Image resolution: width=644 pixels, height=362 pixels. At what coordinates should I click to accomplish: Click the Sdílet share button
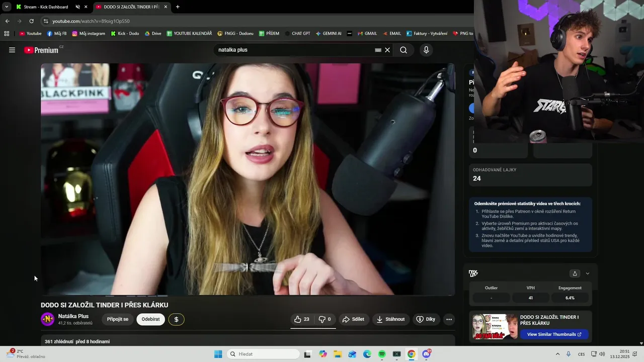353,319
